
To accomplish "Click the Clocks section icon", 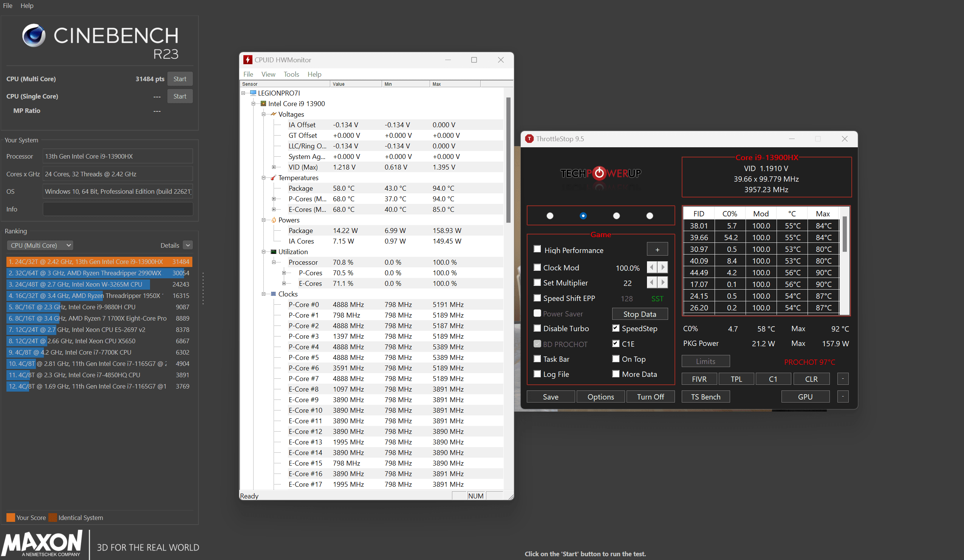I will [x=274, y=294].
